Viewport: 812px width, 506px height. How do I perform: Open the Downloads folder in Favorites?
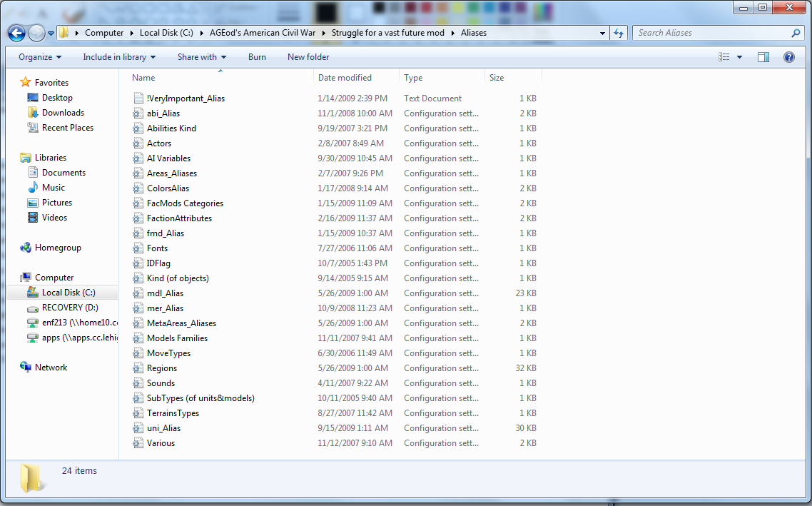pyautogui.click(x=63, y=113)
